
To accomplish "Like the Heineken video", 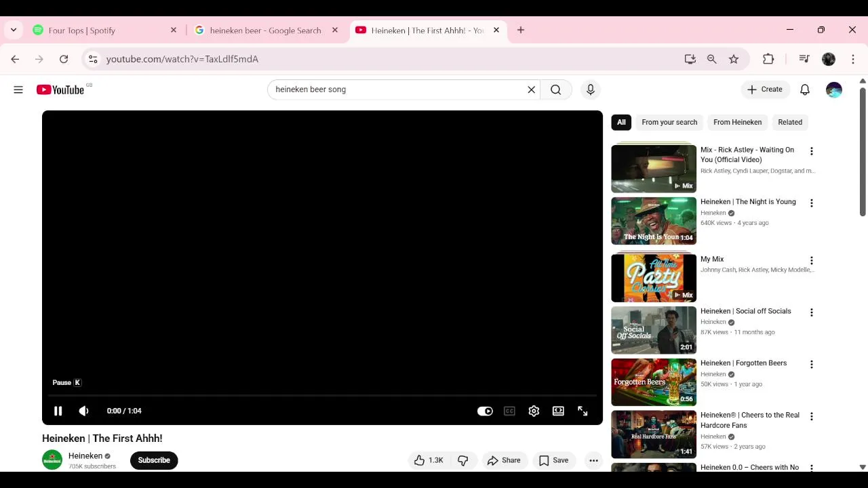I will point(429,460).
